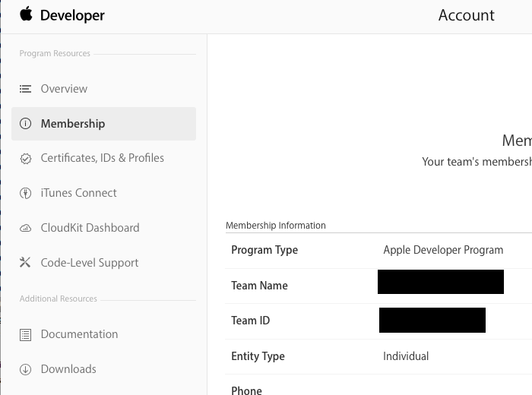Click the Program Type row label

point(264,250)
